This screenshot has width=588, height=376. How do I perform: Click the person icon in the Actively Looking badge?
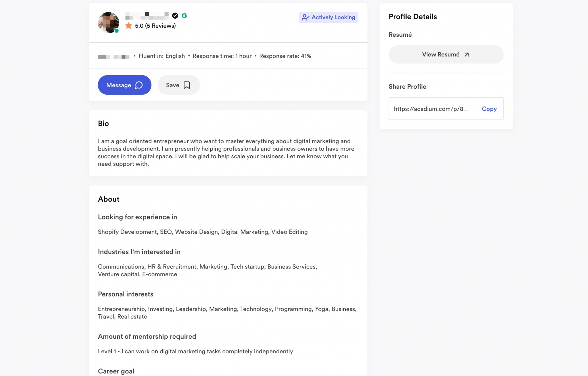305,17
